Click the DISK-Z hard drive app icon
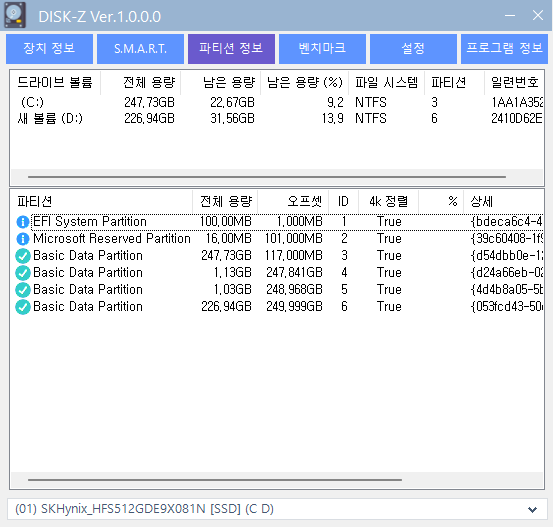This screenshot has height=527, width=553. [15, 15]
